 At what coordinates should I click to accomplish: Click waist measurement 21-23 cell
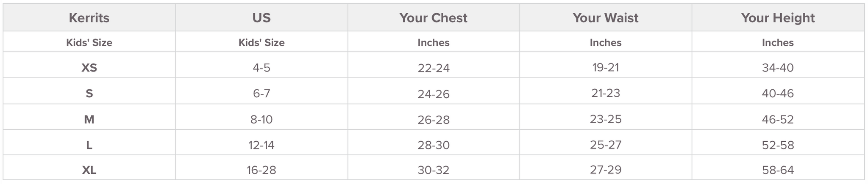(606, 93)
